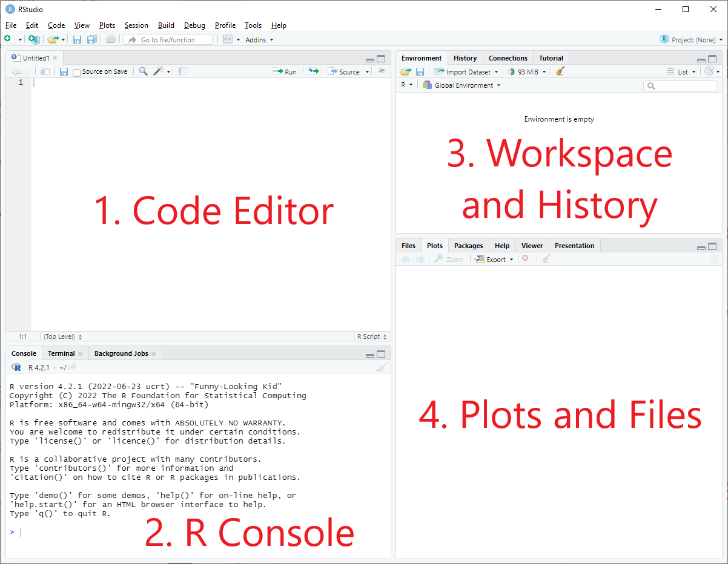The width and height of the screenshot is (728, 564).
Task: Click the print icon in main toolbar
Action: (x=110, y=40)
